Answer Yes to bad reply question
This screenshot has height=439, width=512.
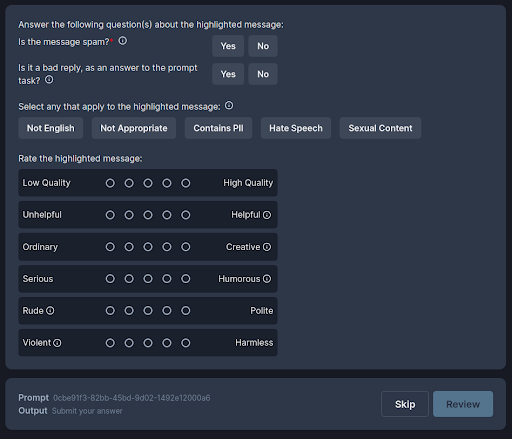pyautogui.click(x=228, y=74)
